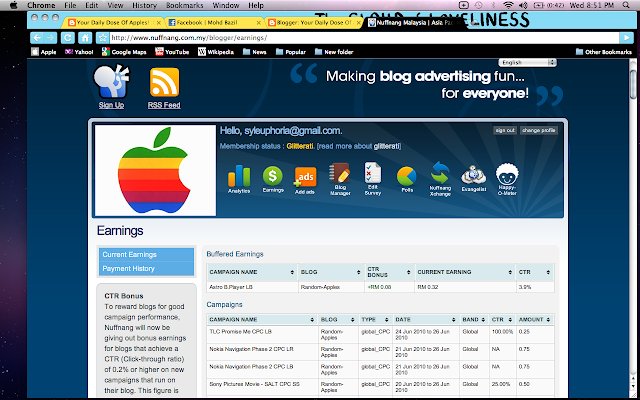Select the Payment History sidebar tab
This screenshot has width=640, height=400.
click(146, 269)
